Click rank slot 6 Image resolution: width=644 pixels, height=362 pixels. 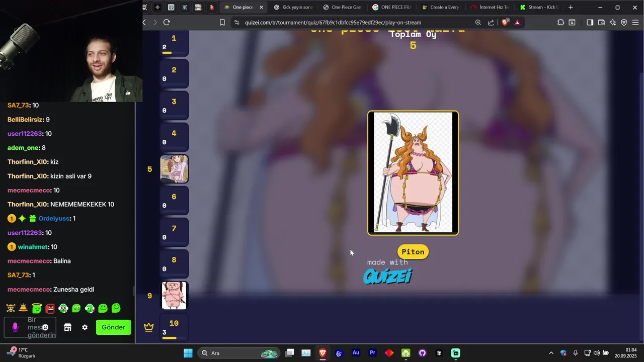point(174,201)
